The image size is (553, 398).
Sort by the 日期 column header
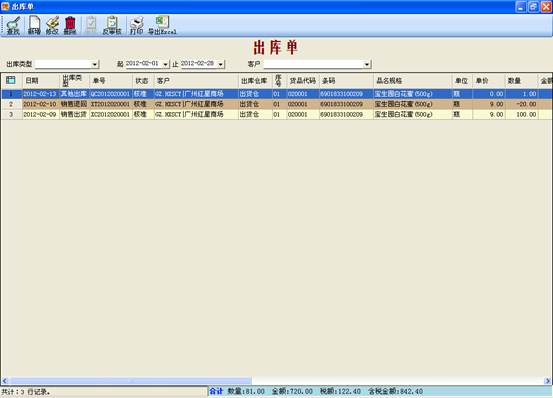click(x=41, y=81)
